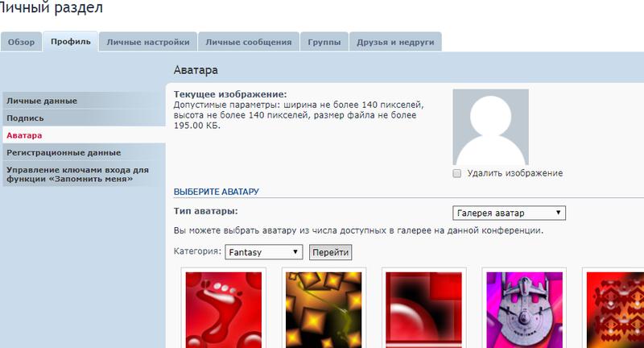Choose the red footprint avatar
This screenshot has width=644, height=348.
[224, 310]
